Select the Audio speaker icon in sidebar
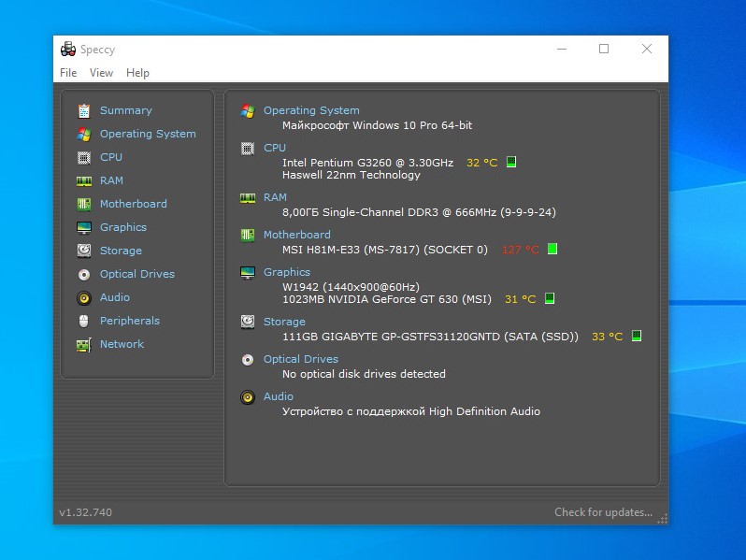 point(84,297)
